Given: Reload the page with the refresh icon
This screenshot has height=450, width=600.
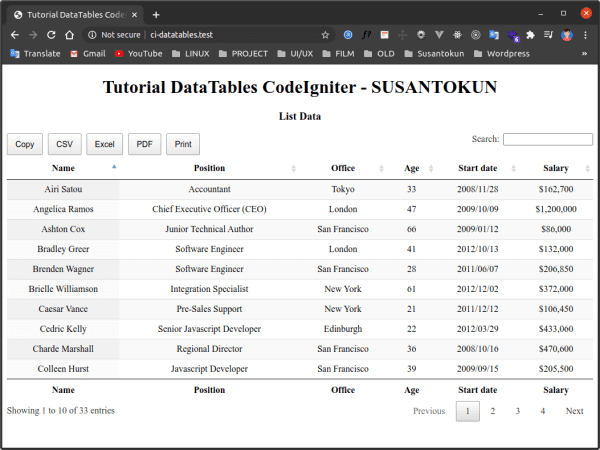Looking at the screenshot, I should [51, 35].
